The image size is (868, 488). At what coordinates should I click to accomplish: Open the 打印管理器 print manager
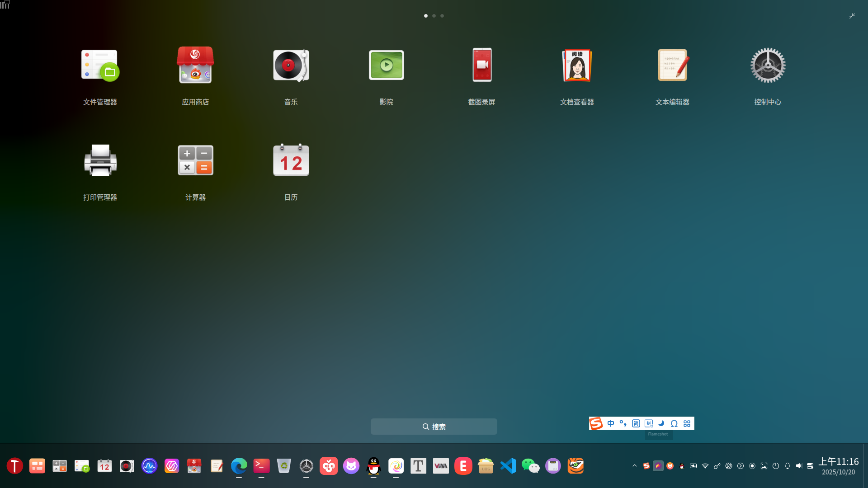100,160
